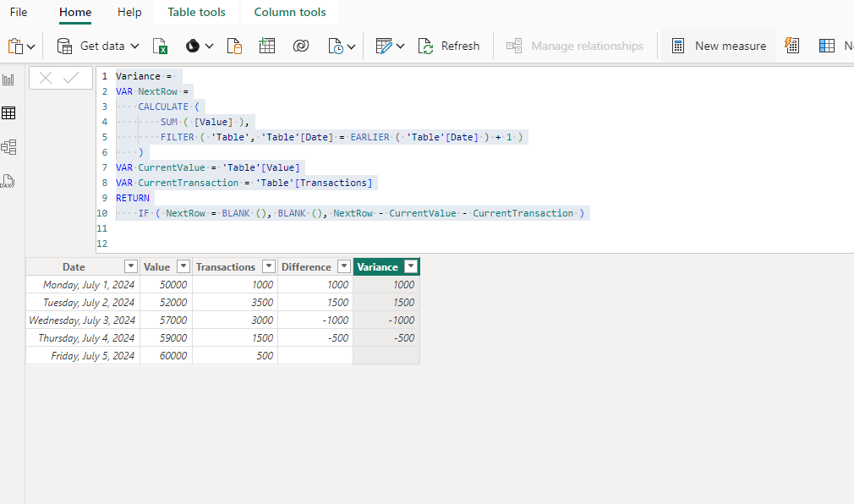Click the Variance cell 1500

pos(386,303)
